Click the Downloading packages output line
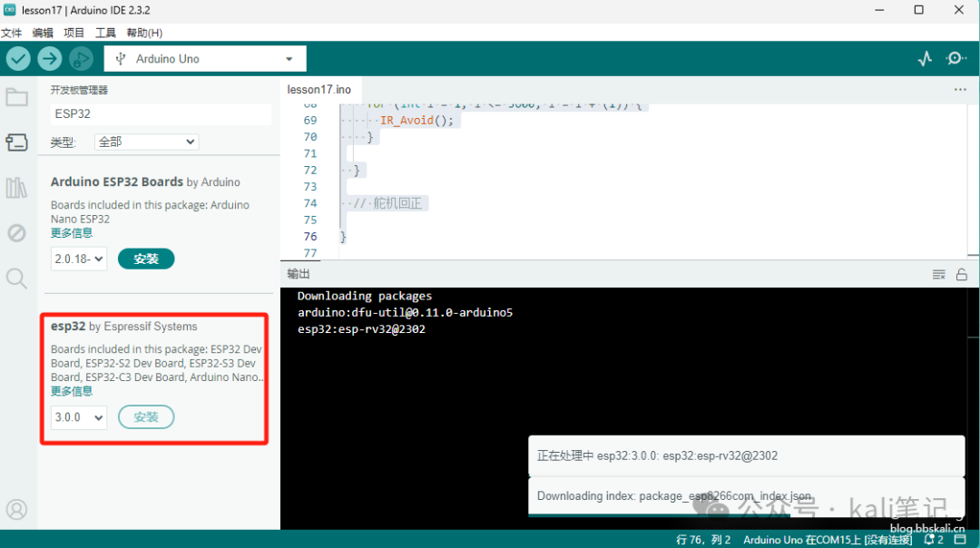Screen dimensions: 980x548 [365, 296]
